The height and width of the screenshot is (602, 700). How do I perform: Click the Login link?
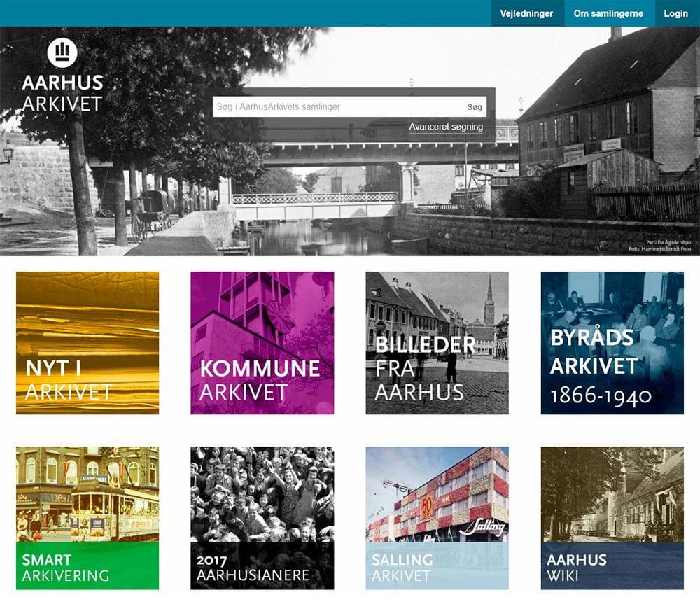pos(676,13)
